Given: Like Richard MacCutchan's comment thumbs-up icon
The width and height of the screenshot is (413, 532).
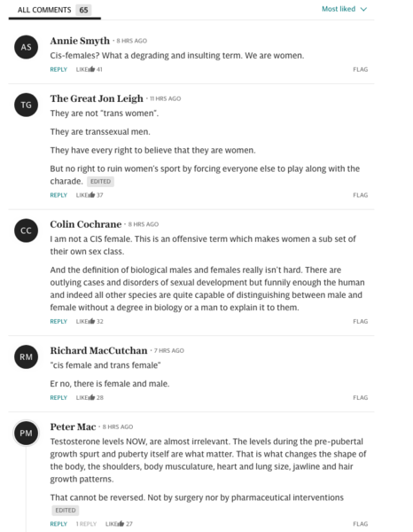Looking at the screenshot, I should [x=92, y=397].
